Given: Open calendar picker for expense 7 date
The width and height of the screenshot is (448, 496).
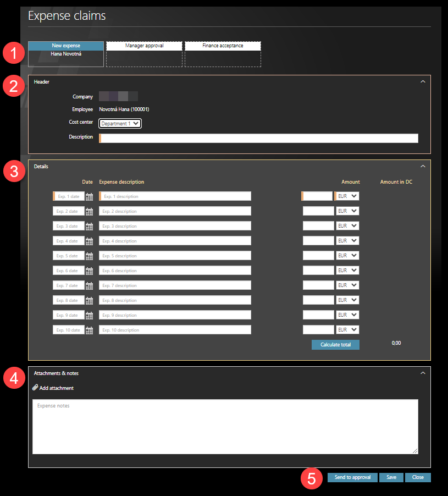Looking at the screenshot, I should click(x=89, y=285).
